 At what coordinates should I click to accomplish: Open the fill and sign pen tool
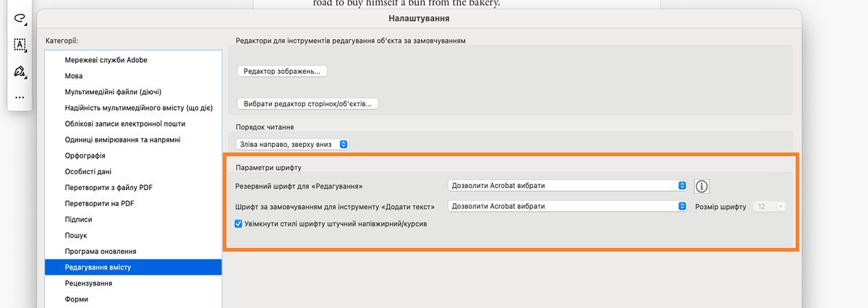coord(20,71)
